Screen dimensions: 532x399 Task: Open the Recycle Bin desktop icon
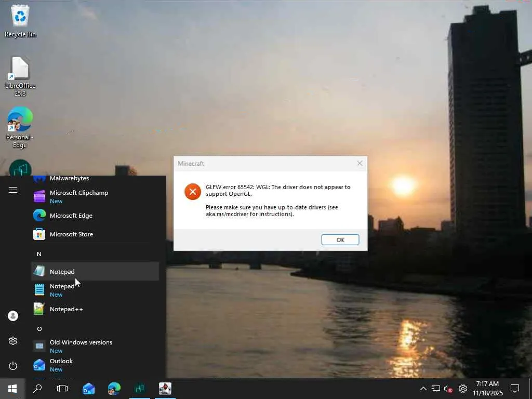click(x=20, y=21)
